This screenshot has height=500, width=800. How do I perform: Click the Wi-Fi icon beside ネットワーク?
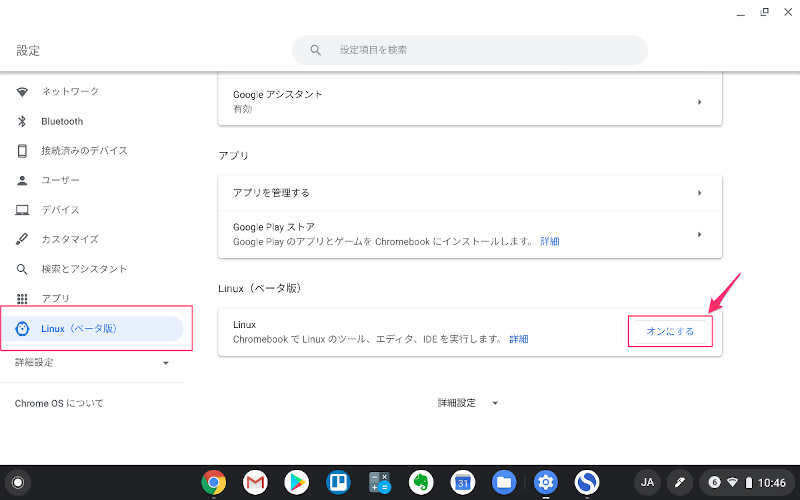coord(22,92)
